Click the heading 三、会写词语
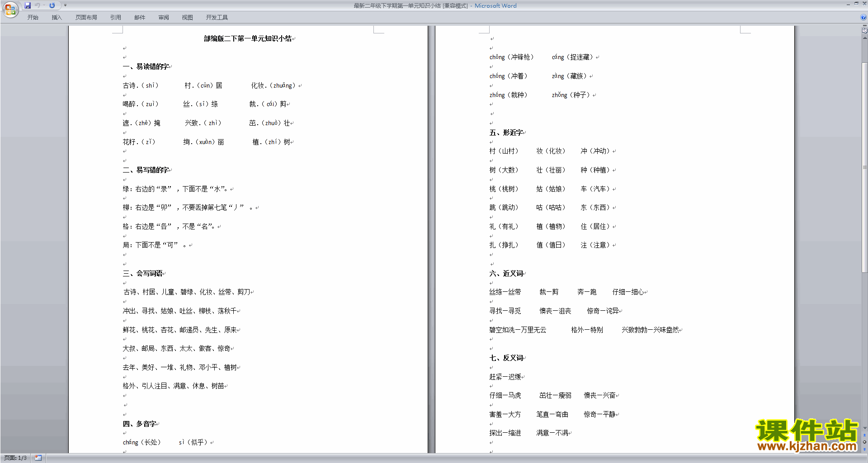This screenshot has width=868, height=463. click(142, 274)
